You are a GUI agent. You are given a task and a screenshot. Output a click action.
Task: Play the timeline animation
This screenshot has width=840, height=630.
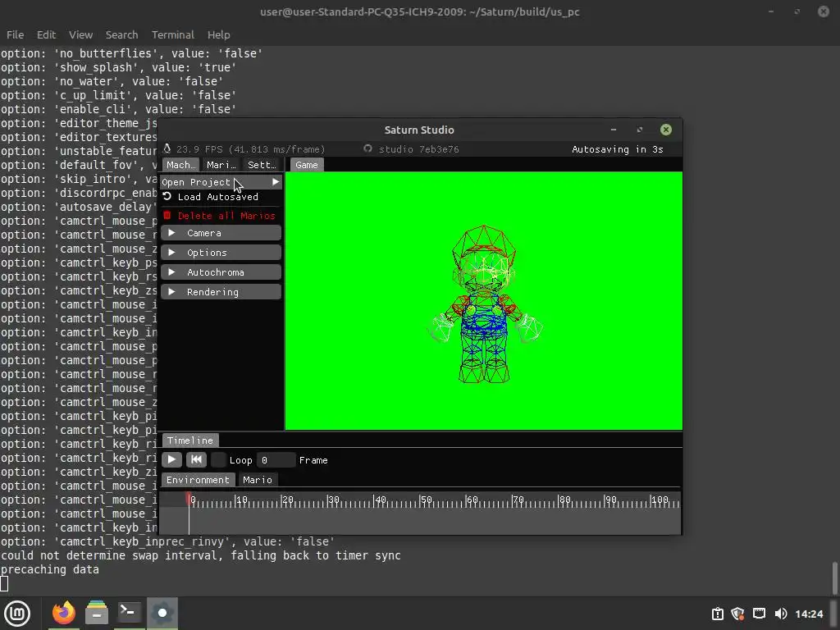click(x=172, y=459)
